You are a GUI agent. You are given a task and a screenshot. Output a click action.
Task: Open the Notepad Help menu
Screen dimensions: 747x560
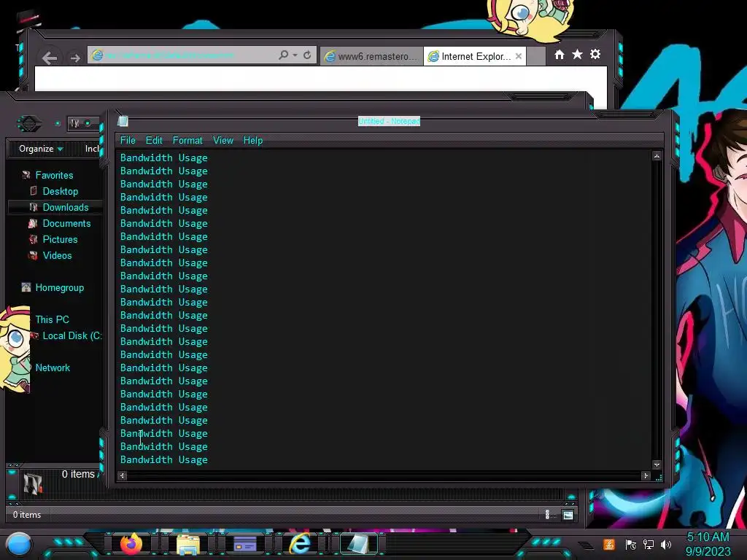tap(253, 140)
